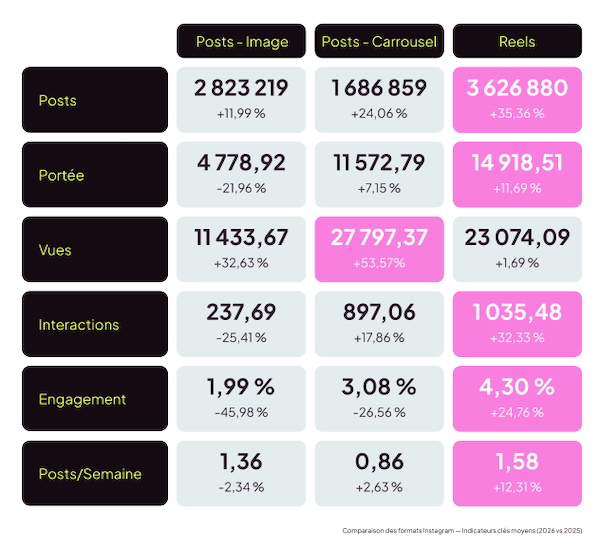Click the Posts row label
Screen dimensions: 600x549
[x=95, y=100]
